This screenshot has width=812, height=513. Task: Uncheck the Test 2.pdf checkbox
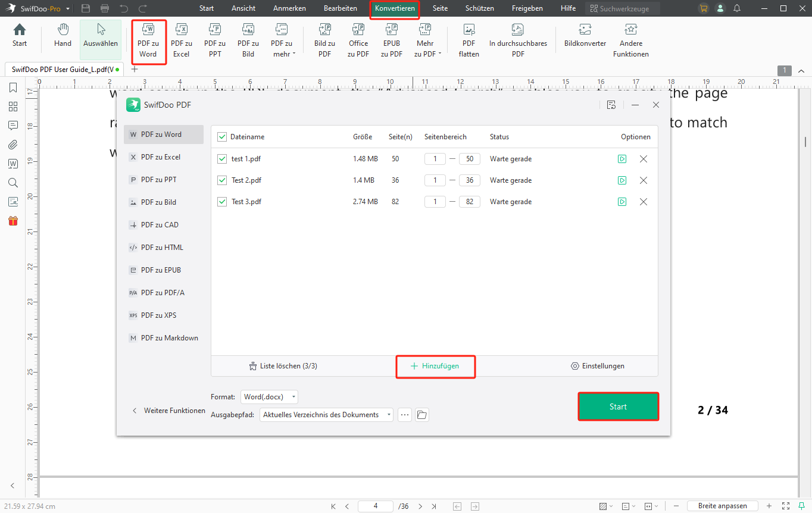[x=222, y=180]
